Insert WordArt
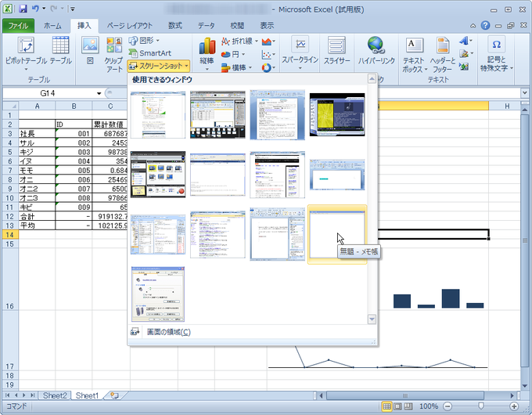532x415 pixels. (465, 41)
